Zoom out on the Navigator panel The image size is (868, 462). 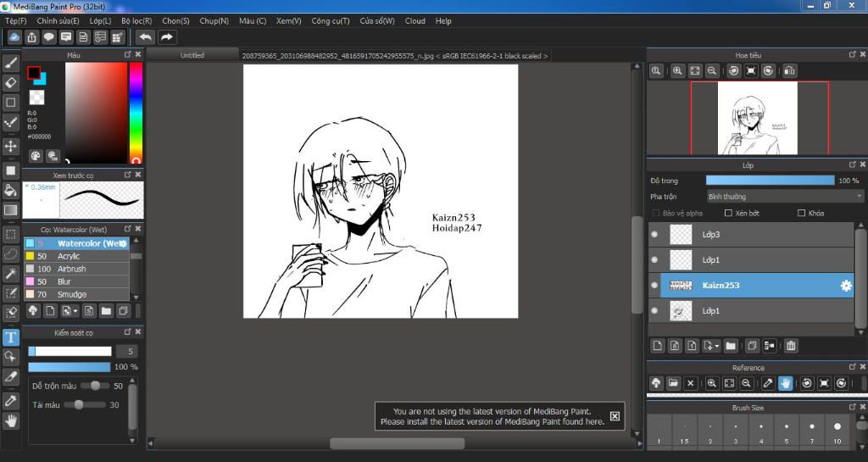pos(712,71)
